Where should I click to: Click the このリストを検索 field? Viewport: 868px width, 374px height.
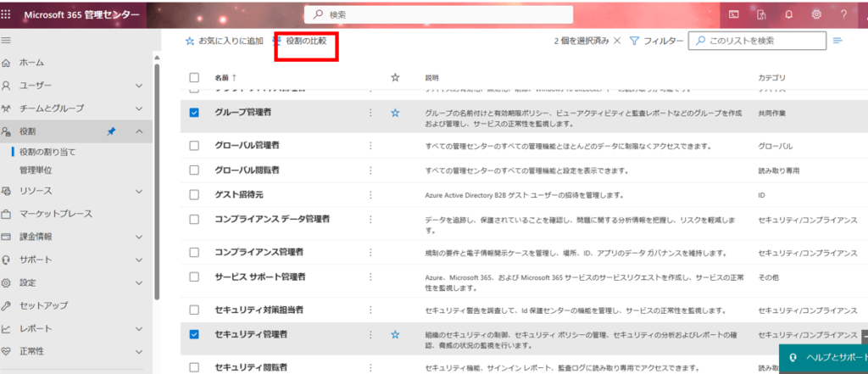757,41
